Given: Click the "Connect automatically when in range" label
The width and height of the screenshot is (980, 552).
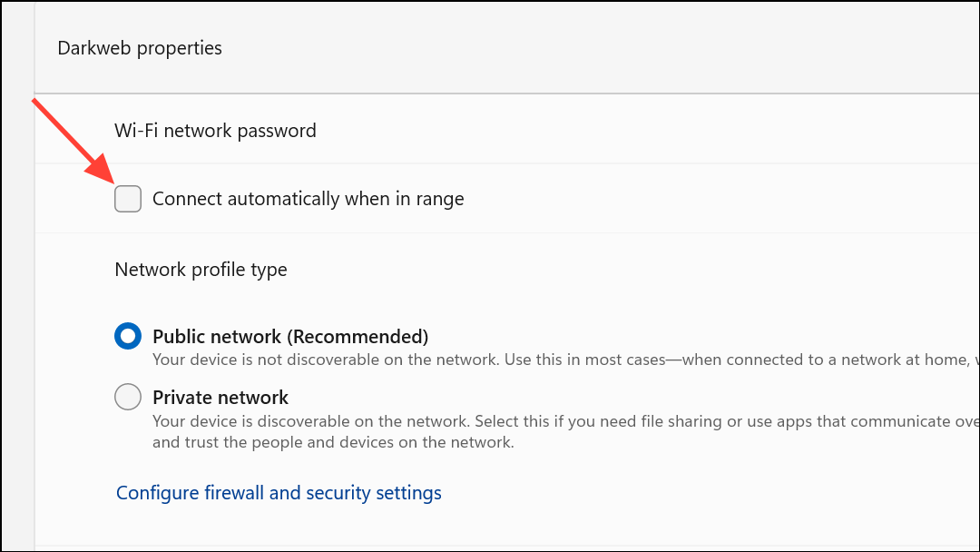Looking at the screenshot, I should coord(308,199).
